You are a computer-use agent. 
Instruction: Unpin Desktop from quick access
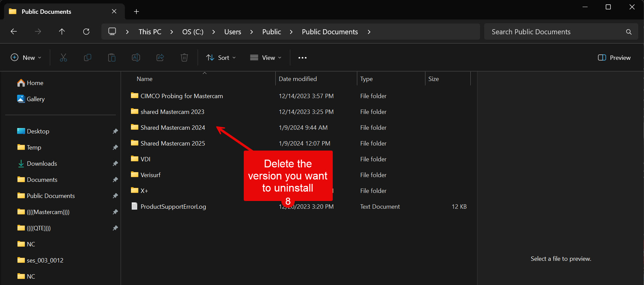click(115, 131)
